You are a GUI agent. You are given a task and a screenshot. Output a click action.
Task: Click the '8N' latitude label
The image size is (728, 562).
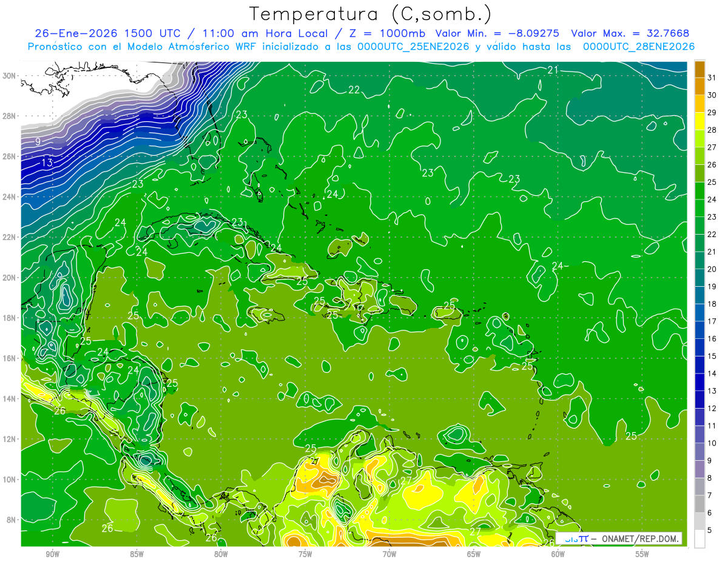[12, 520]
